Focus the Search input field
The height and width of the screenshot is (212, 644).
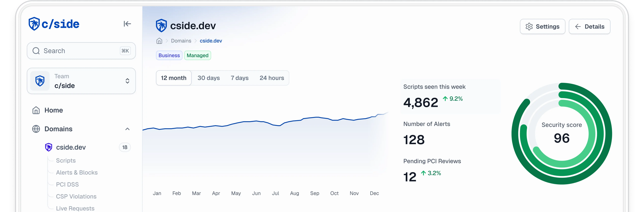(81, 51)
